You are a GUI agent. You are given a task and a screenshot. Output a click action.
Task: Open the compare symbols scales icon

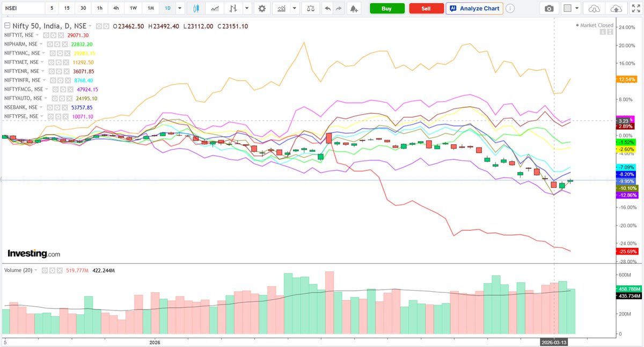point(310,9)
